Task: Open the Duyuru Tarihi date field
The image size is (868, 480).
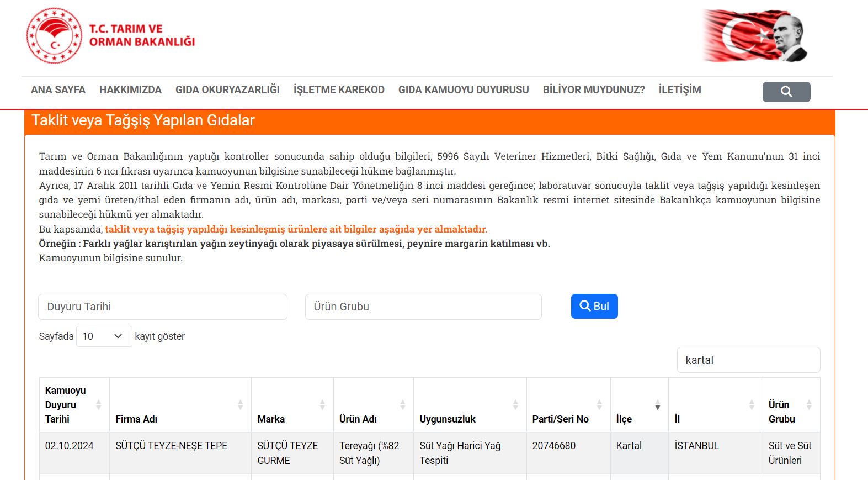Action: (163, 307)
